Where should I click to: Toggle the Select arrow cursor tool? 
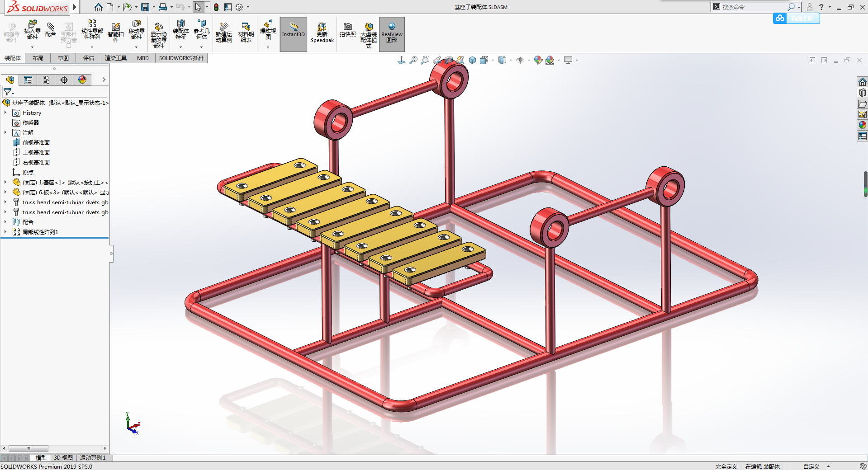tap(198, 7)
